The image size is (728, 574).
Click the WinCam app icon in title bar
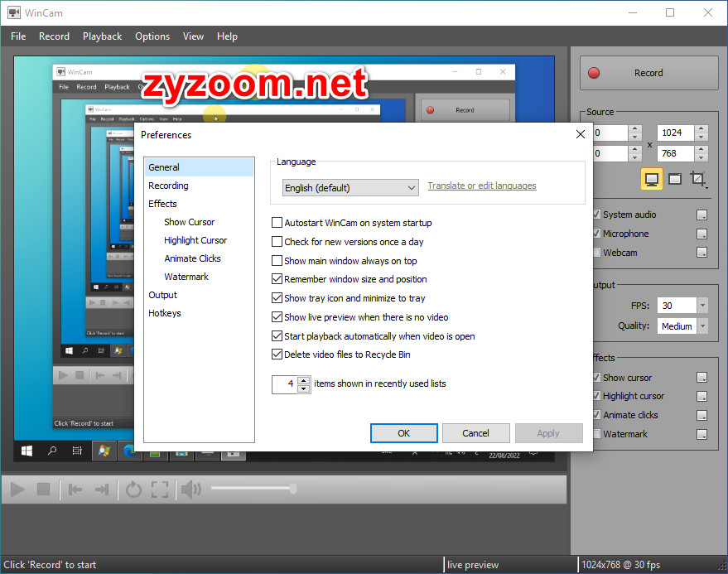14,12
